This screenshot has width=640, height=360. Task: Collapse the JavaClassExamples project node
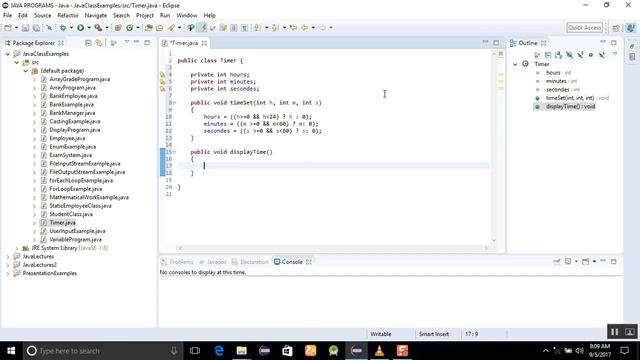[8, 54]
